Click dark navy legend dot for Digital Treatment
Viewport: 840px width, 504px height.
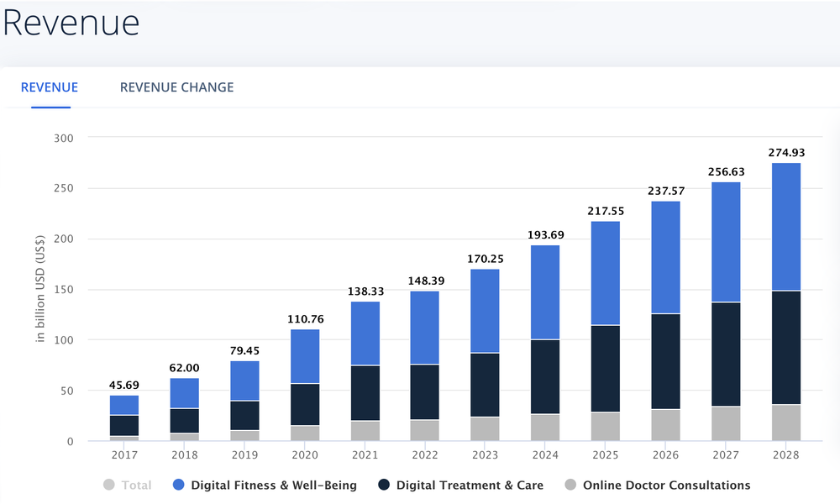[384, 485]
